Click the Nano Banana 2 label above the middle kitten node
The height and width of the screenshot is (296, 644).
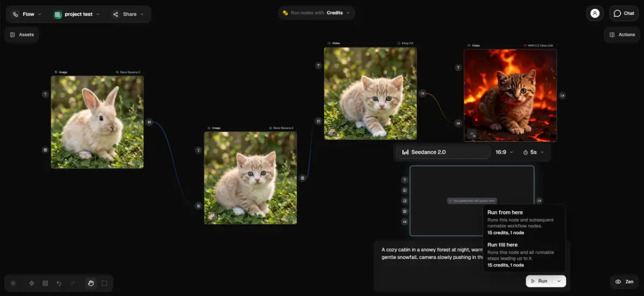click(x=281, y=128)
